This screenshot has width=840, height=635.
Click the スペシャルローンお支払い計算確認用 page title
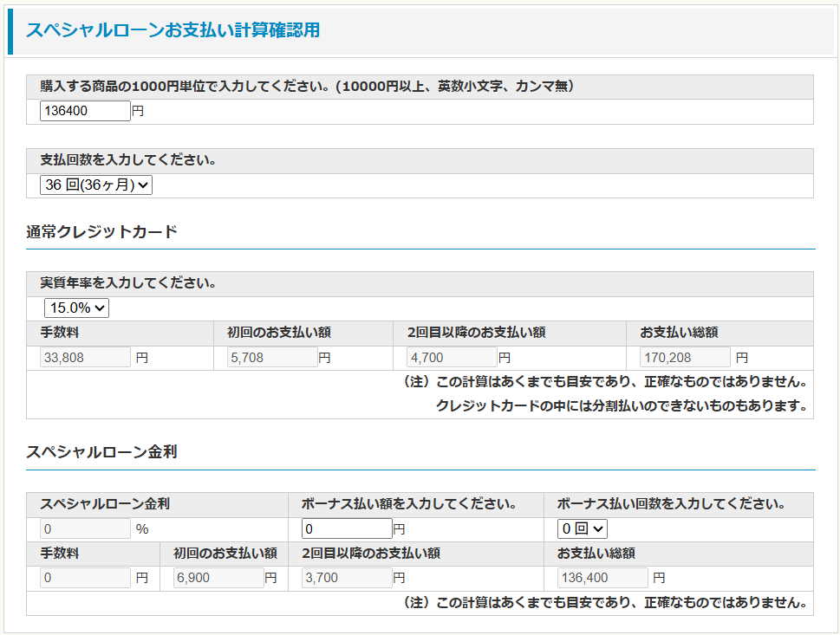click(173, 30)
